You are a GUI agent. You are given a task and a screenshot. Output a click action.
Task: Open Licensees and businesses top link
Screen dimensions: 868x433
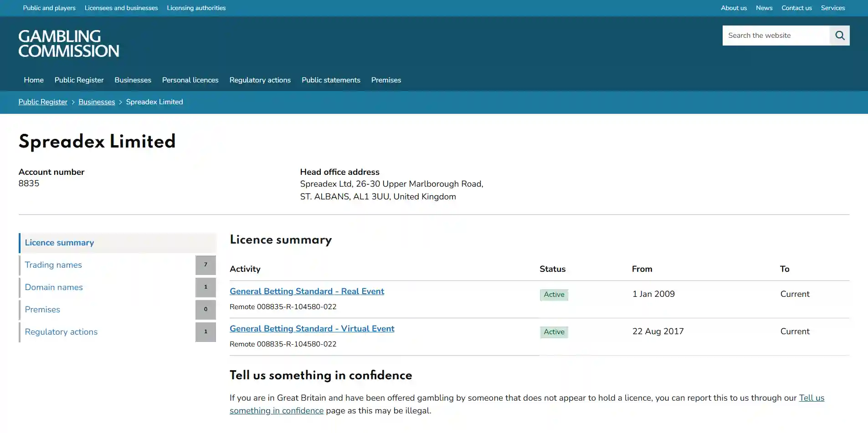point(121,8)
